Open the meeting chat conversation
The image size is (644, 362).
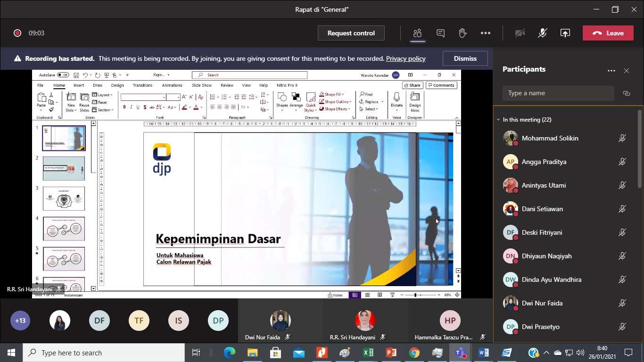coord(440,33)
